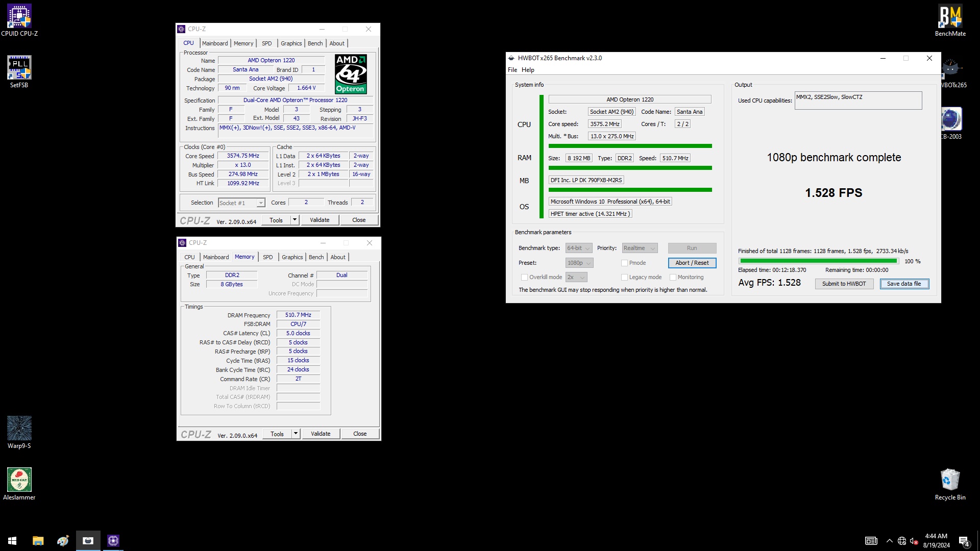Viewport: 980px width, 551px height.
Task: Click Close button in lower CPU-Z window
Action: [360, 434]
